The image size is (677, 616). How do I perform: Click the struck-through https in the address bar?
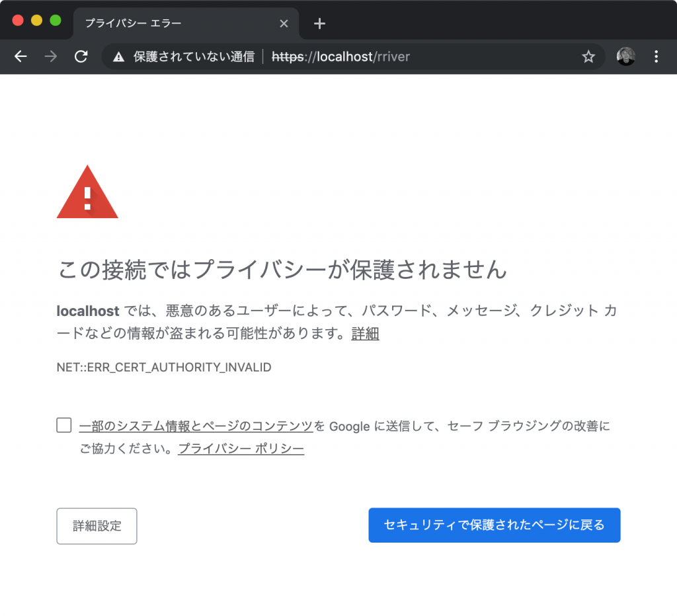coord(286,57)
